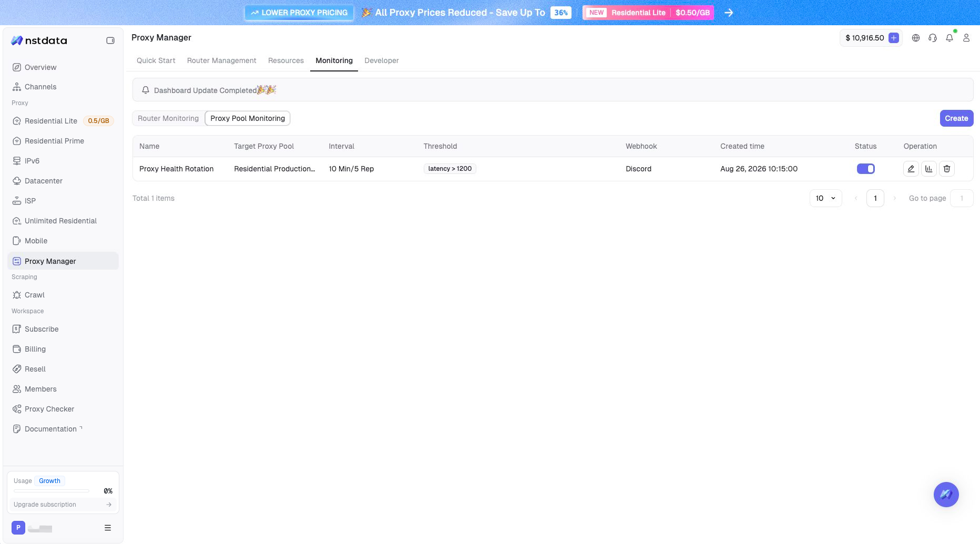Click the latency > 1200 threshold tag

[450, 169]
